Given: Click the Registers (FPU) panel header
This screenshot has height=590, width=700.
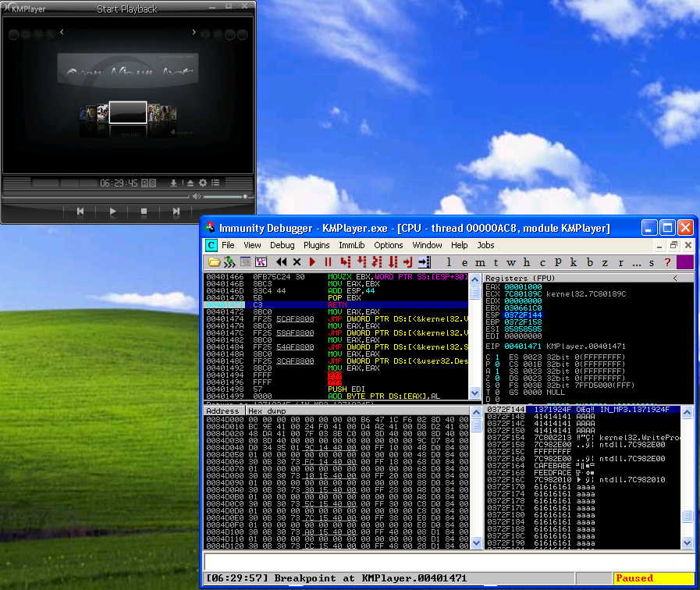Looking at the screenshot, I should click(520, 278).
